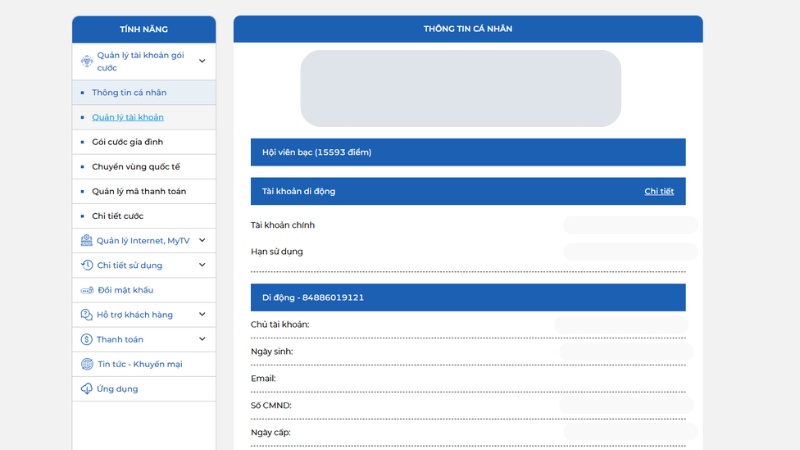Click the Đổi mật khẩu password icon

87,290
